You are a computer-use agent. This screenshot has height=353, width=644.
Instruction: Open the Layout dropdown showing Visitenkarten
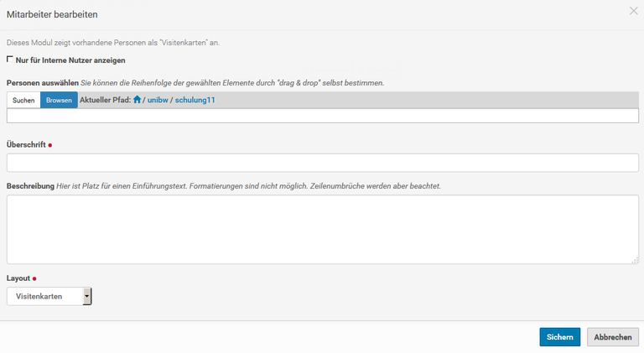click(x=49, y=296)
